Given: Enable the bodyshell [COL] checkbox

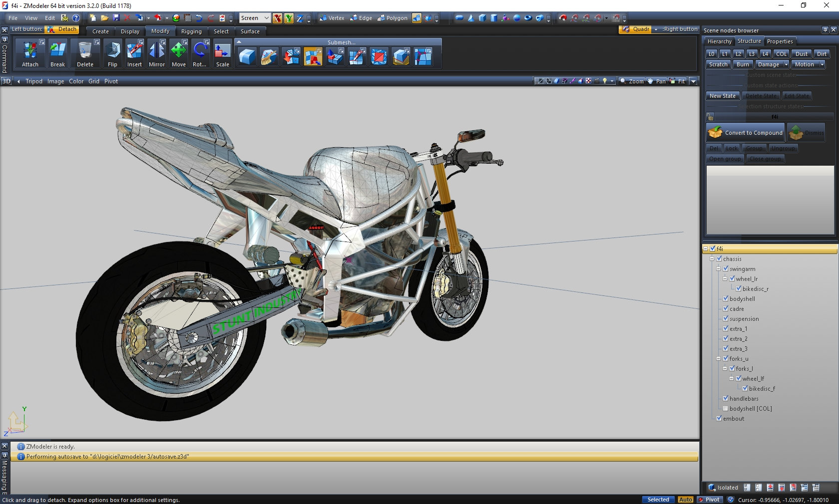Looking at the screenshot, I should [x=726, y=408].
